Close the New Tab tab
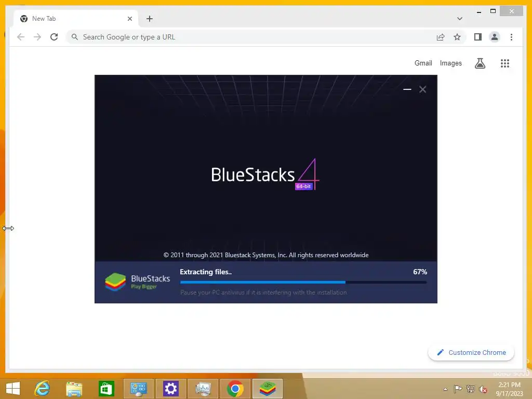Image resolution: width=532 pixels, height=399 pixels. [129, 19]
